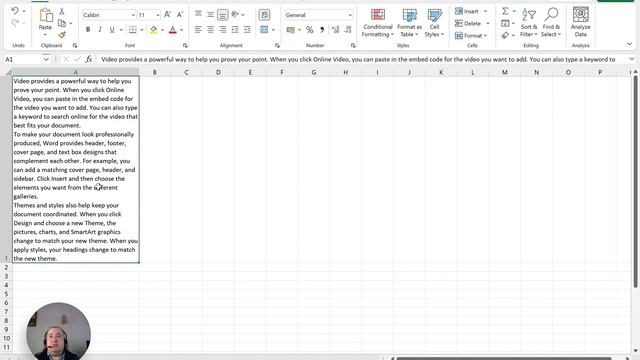Image resolution: width=640 pixels, height=360 pixels.
Task: Open the Merge & Center dropdown arrow
Action: (273, 30)
